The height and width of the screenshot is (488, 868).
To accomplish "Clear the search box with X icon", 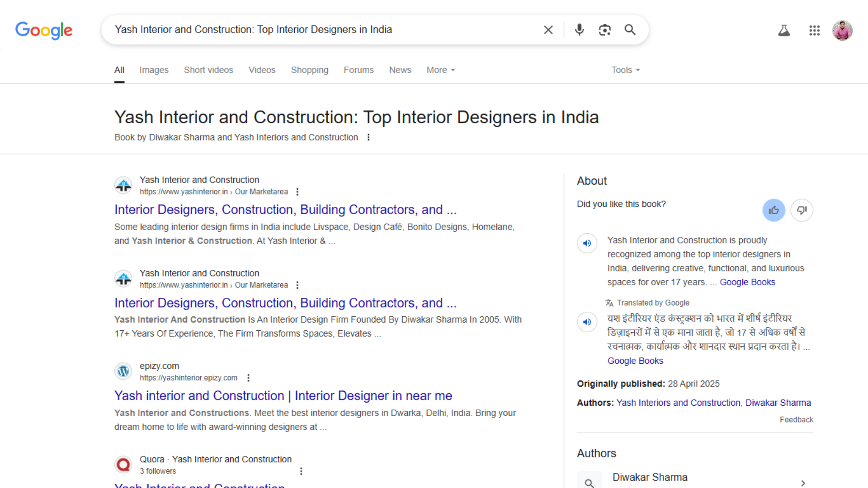I will (x=548, y=30).
